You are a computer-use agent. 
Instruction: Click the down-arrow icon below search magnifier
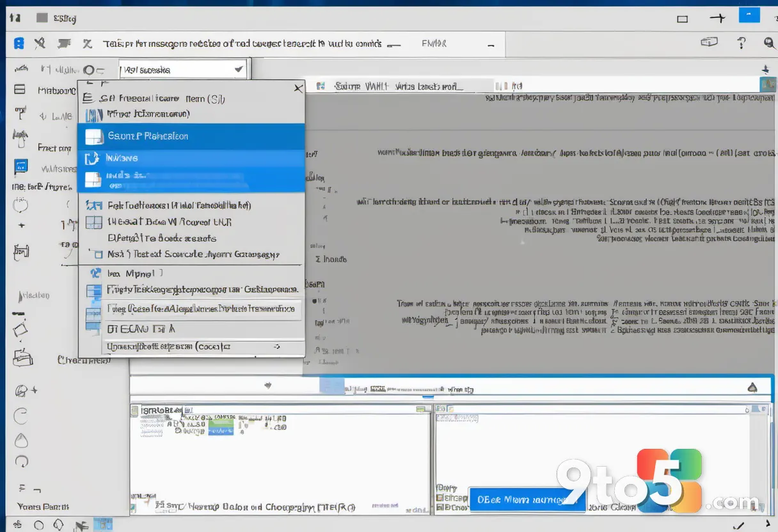(x=765, y=69)
